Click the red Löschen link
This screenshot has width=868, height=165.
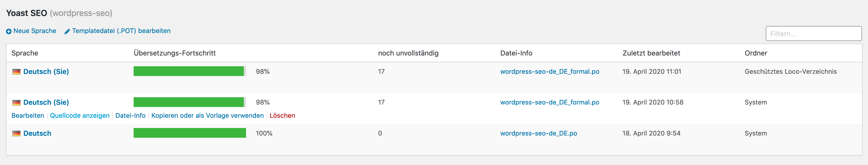282,116
